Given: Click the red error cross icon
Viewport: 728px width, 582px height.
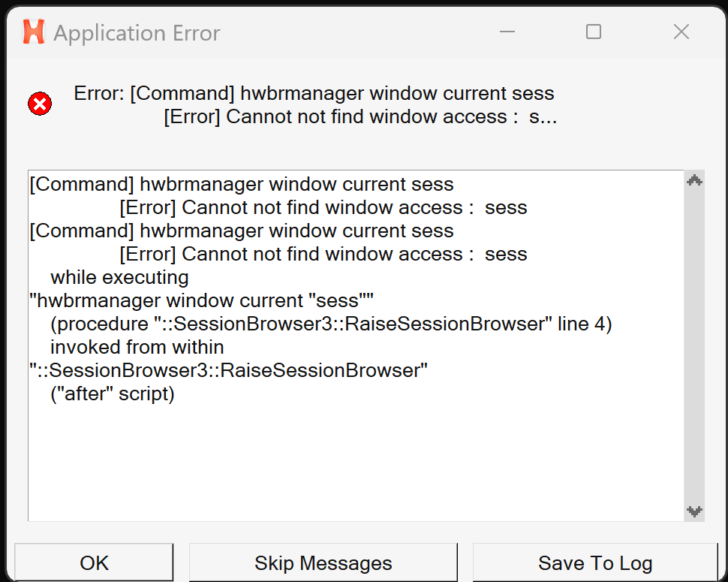Looking at the screenshot, I should point(40,104).
